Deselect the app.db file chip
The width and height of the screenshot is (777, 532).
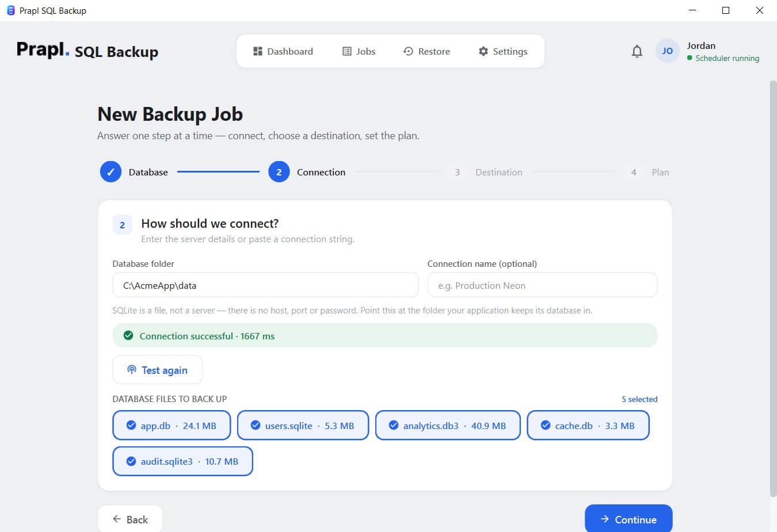point(172,426)
